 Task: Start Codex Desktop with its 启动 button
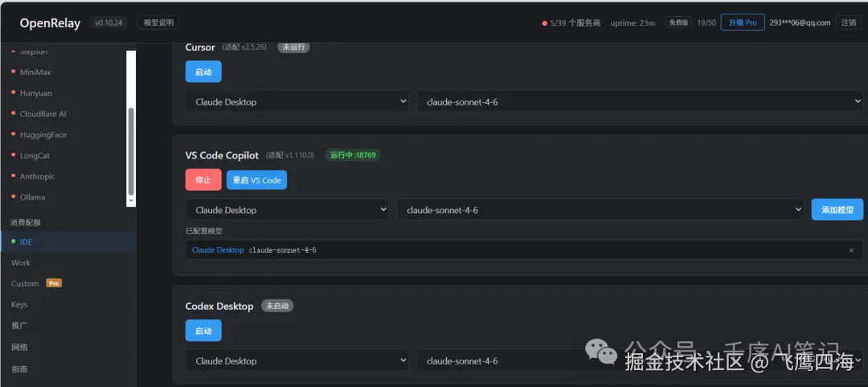203,331
